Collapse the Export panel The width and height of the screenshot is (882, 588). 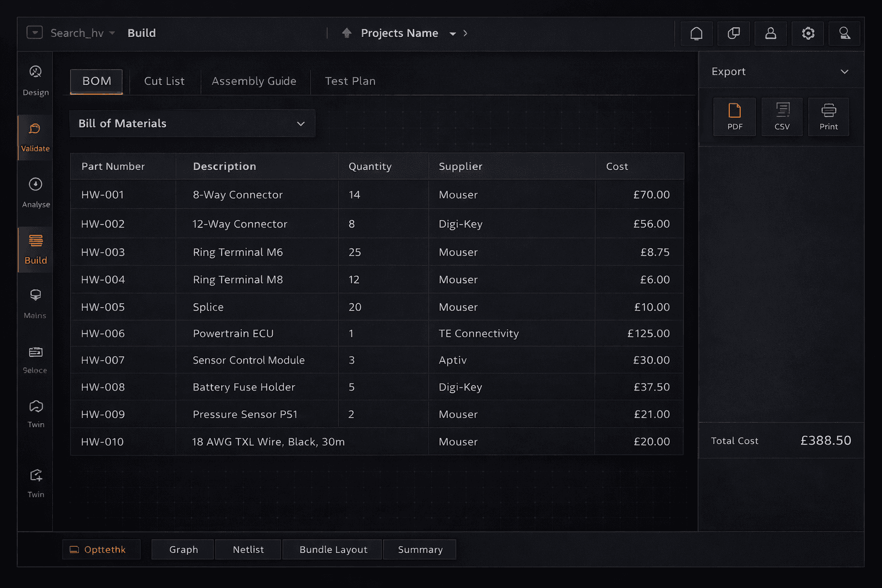point(844,71)
